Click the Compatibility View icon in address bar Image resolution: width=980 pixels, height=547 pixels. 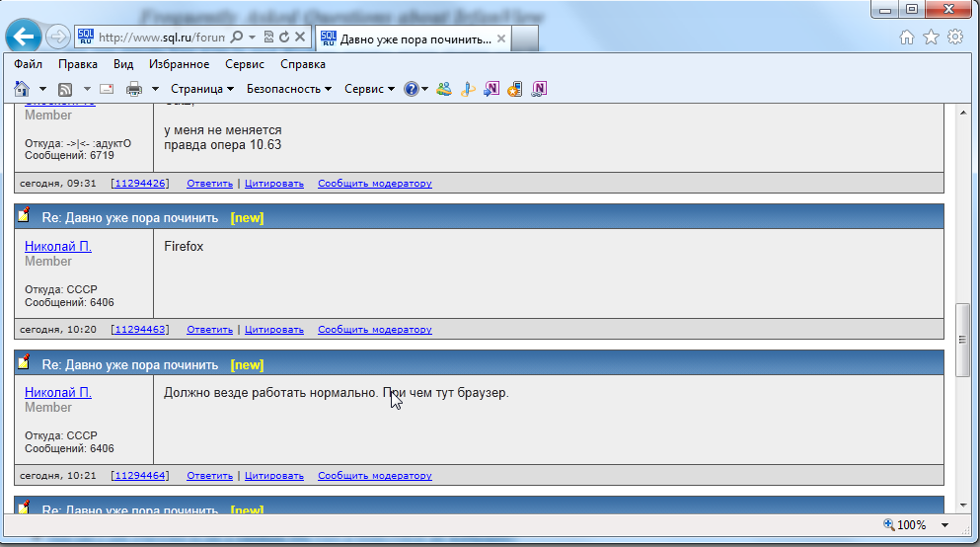click(268, 38)
